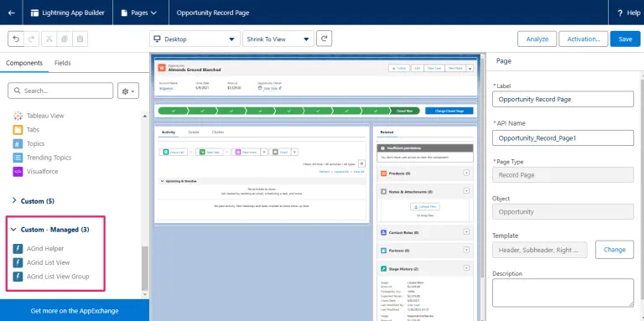Click the New Case button in canvas
Screen dimensions: 644x321
[x=434, y=68]
